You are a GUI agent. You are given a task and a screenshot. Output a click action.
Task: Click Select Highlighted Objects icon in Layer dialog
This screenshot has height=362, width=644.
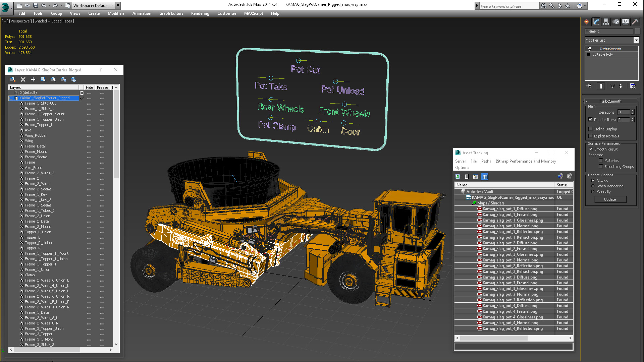(43, 79)
